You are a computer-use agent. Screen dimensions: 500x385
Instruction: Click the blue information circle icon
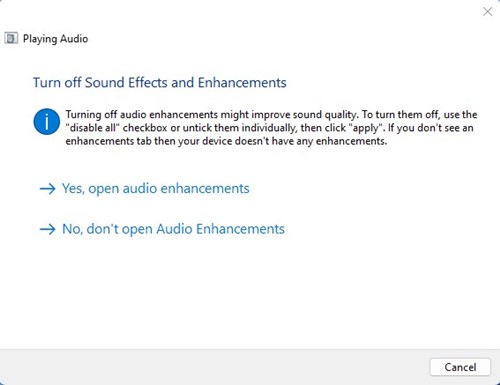pyautogui.click(x=47, y=122)
